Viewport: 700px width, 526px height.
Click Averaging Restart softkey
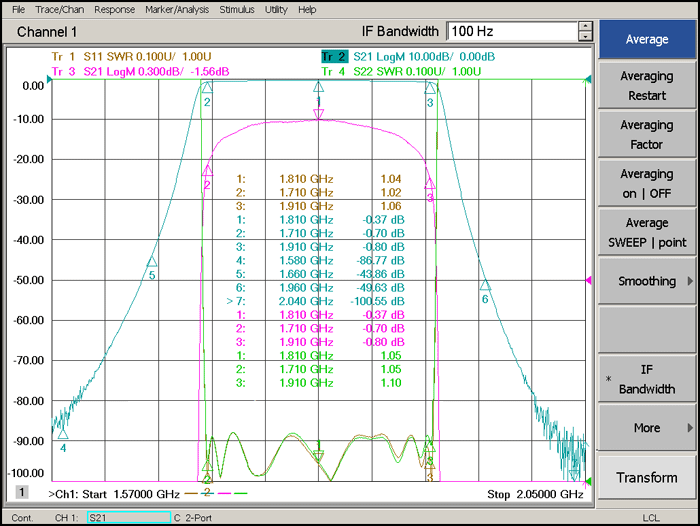647,86
